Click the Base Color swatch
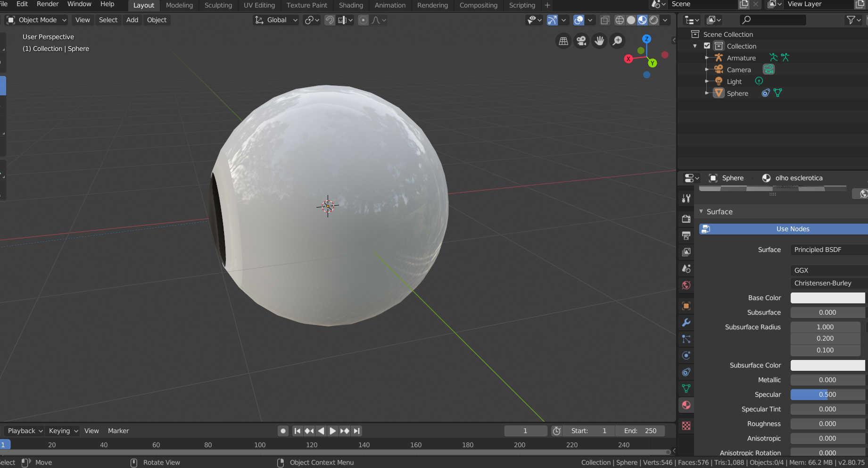 point(828,298)
